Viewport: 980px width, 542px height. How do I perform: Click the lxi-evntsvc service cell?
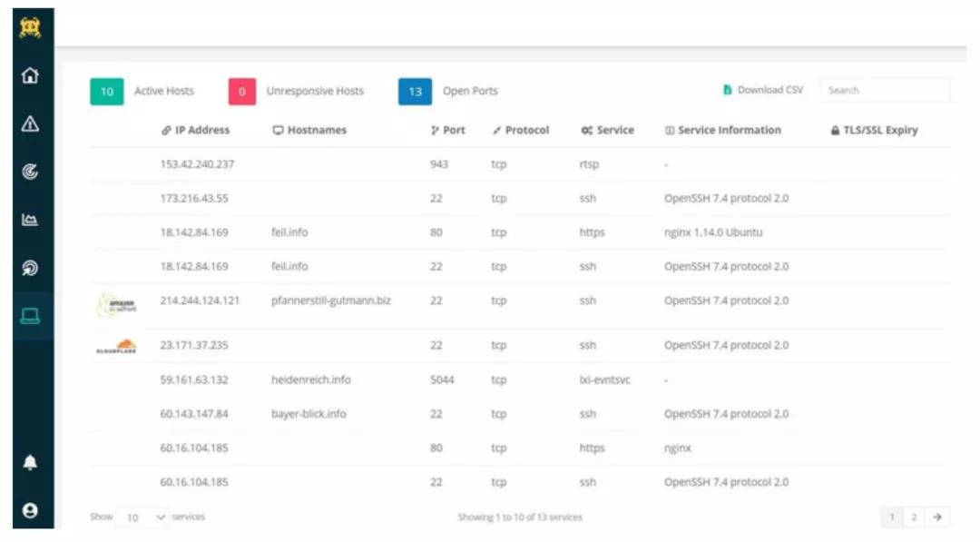tap(604, 379)
